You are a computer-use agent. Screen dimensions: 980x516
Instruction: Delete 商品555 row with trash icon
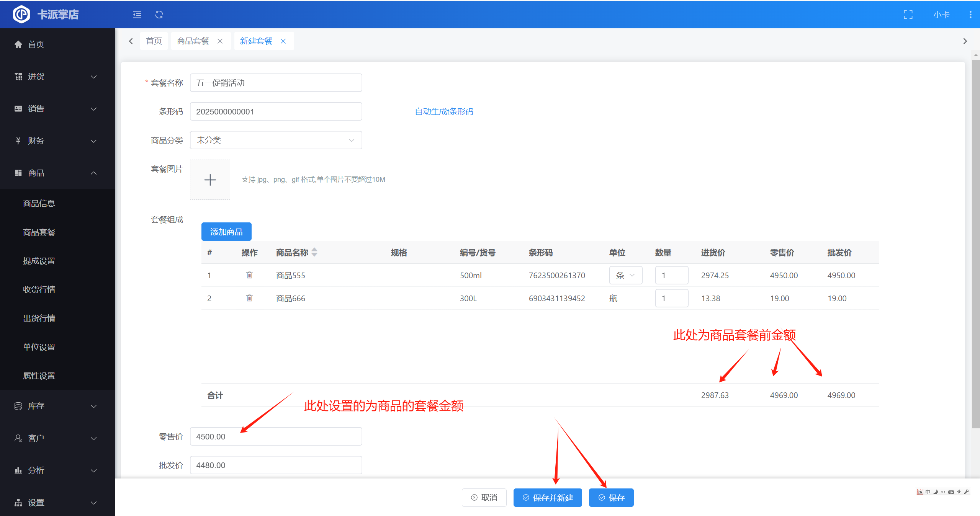tap(249, 275)
